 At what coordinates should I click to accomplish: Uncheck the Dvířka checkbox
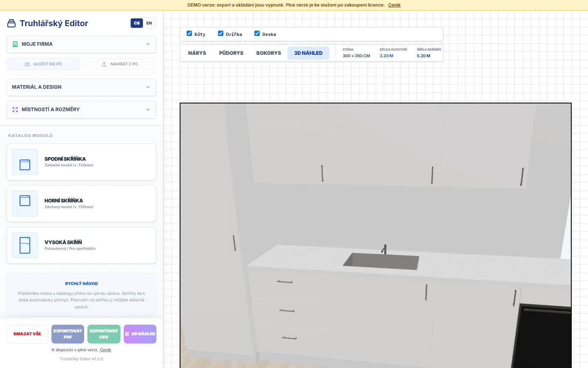tap(220, 34)
